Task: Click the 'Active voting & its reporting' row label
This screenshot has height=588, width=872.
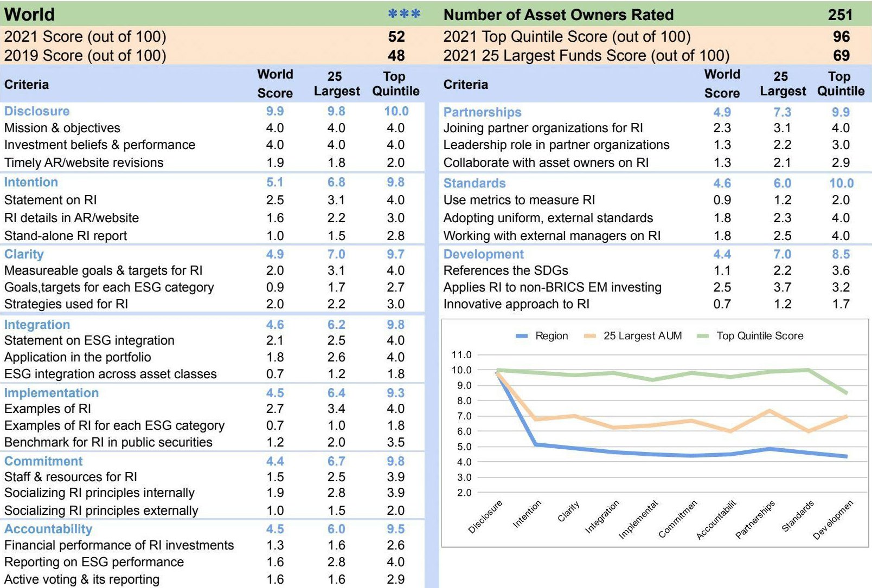Action: (x=82, y=579)
